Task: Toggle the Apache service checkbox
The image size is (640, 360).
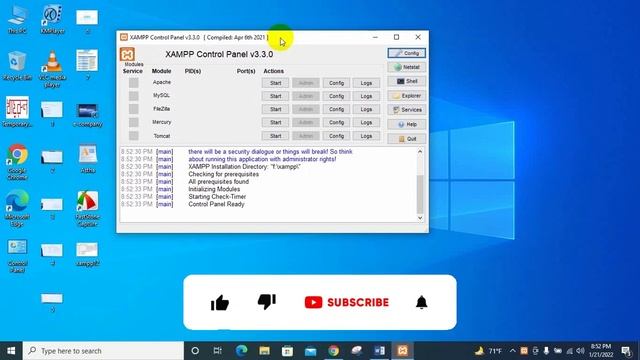Action: click(133, 83)
